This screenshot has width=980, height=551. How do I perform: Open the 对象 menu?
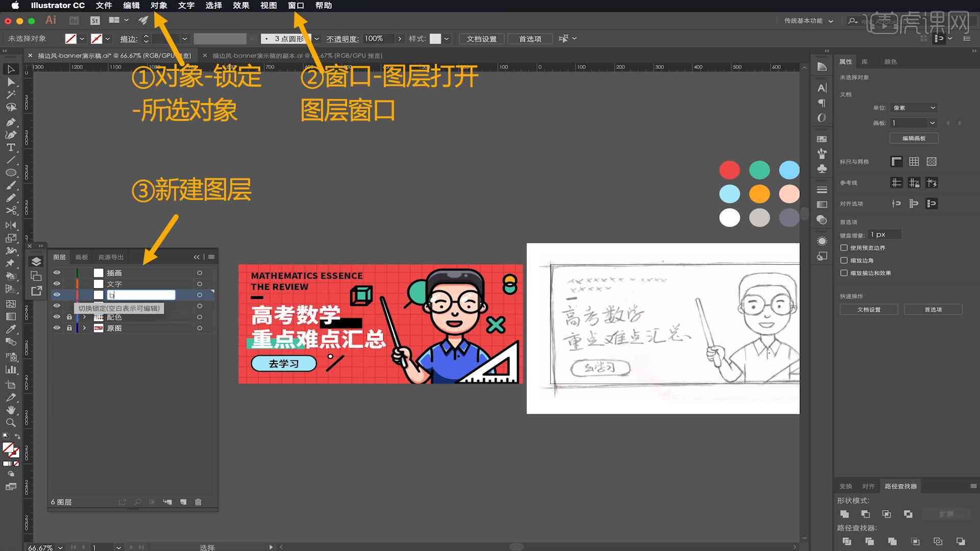point(160,6)
